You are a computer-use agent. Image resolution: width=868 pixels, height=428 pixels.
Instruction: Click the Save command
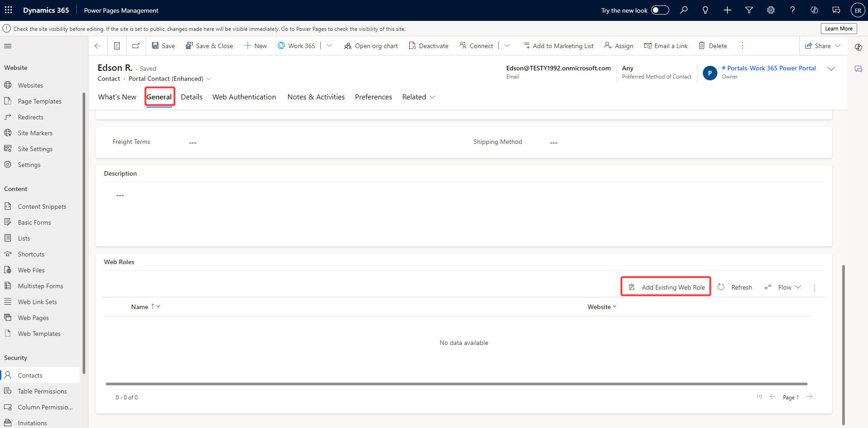click(163, 46)
